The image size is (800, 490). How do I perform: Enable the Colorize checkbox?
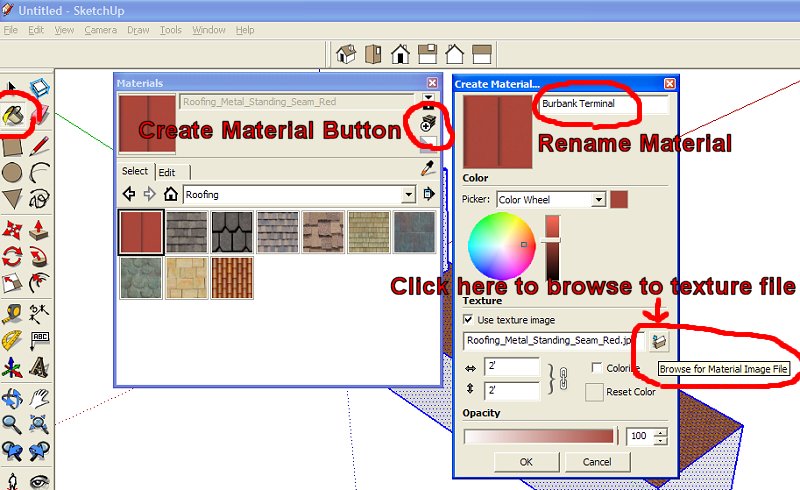coord(596,368)
